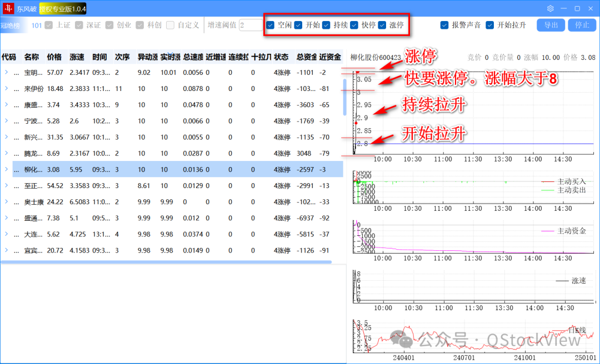The height and width of the screenshot is (364, 600).
Task: Expand the 柳化 row arrow
Action: 7,169
